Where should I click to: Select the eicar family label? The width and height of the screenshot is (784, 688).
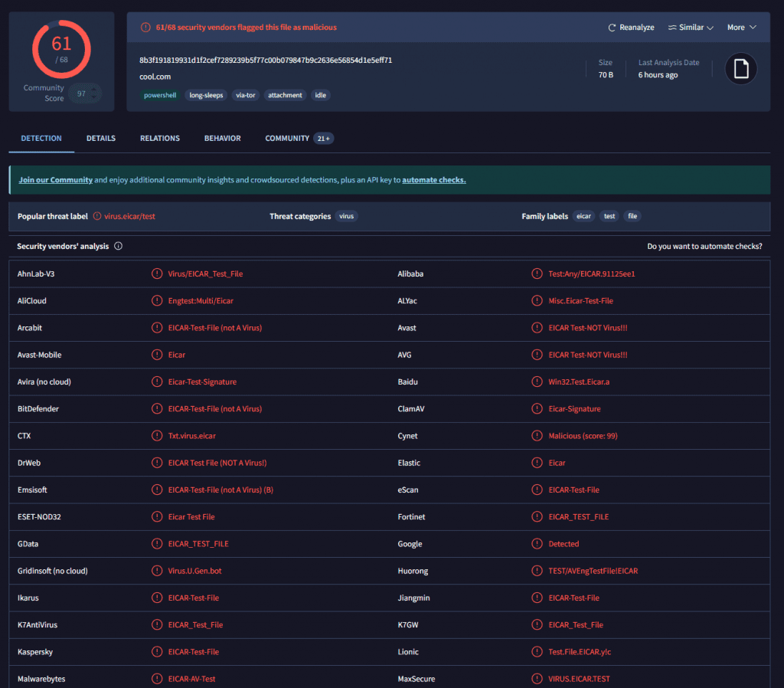coord(583,216)
